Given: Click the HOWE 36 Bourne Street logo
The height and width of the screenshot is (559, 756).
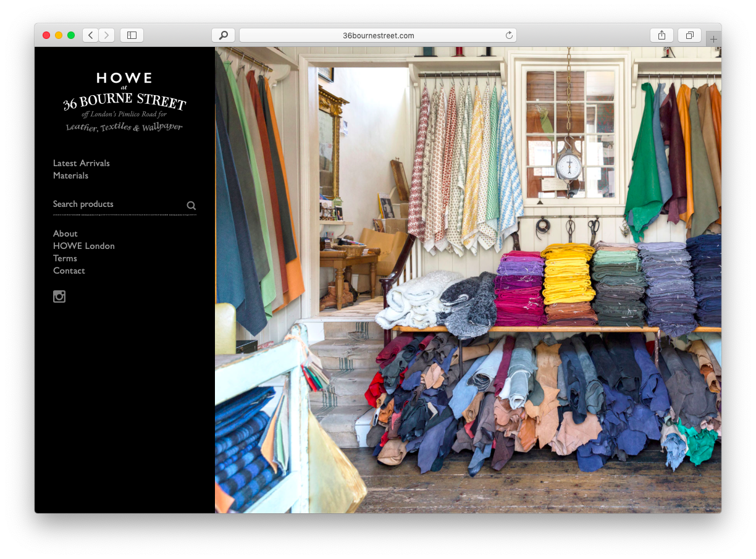Looking at the screenshot, I should 124,102.
